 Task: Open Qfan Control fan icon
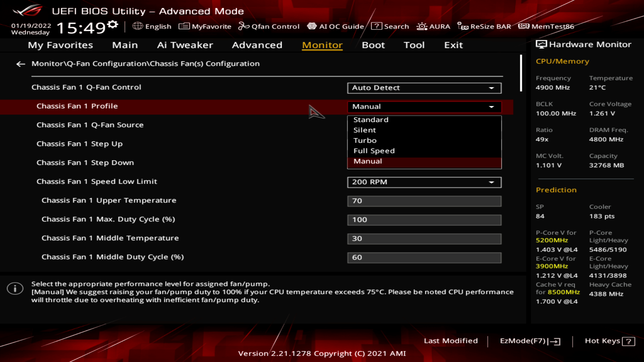(x=244, y=26)
